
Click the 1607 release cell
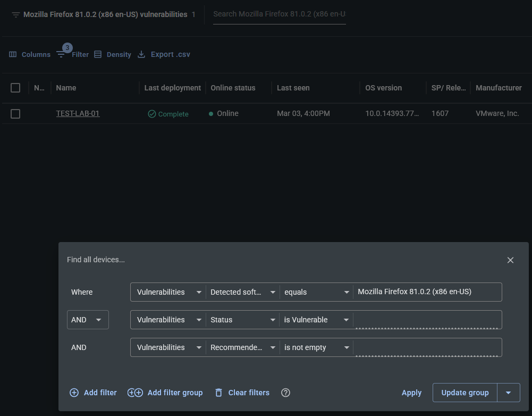[440, 113]
